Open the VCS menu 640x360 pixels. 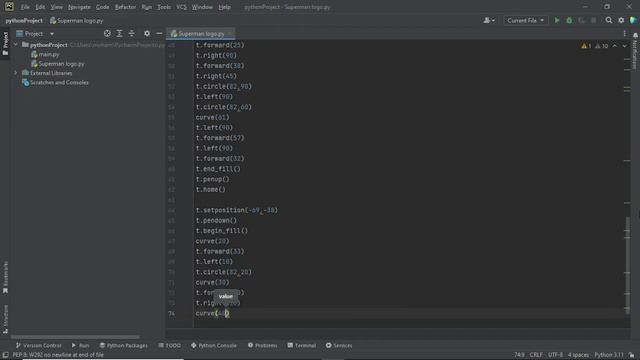pos(181,7)
